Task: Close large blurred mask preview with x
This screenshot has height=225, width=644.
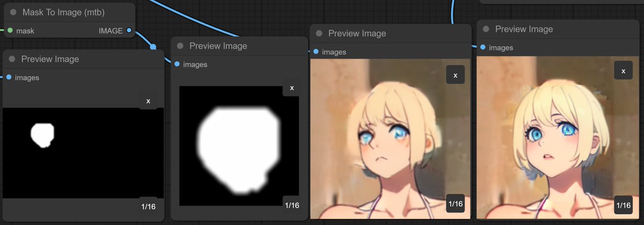Action: 291,88
